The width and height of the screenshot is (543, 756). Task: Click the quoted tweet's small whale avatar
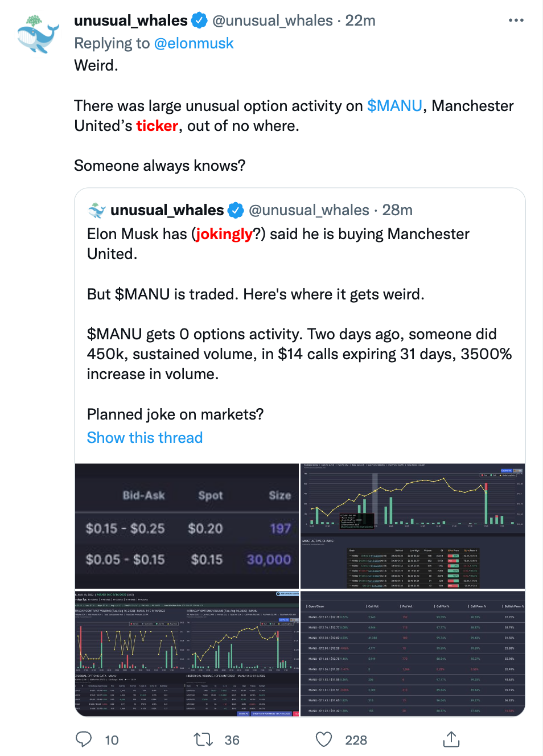click(x=97, y=211)
